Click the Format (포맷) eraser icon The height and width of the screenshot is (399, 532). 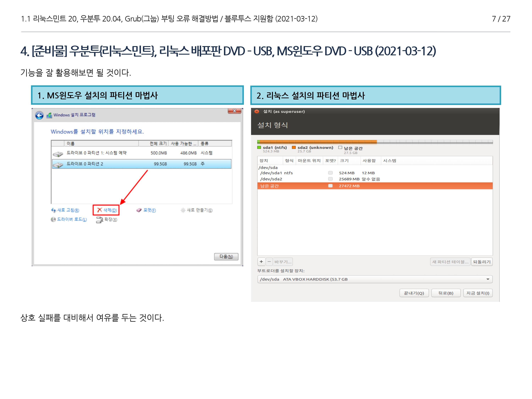tap(139, 210)
